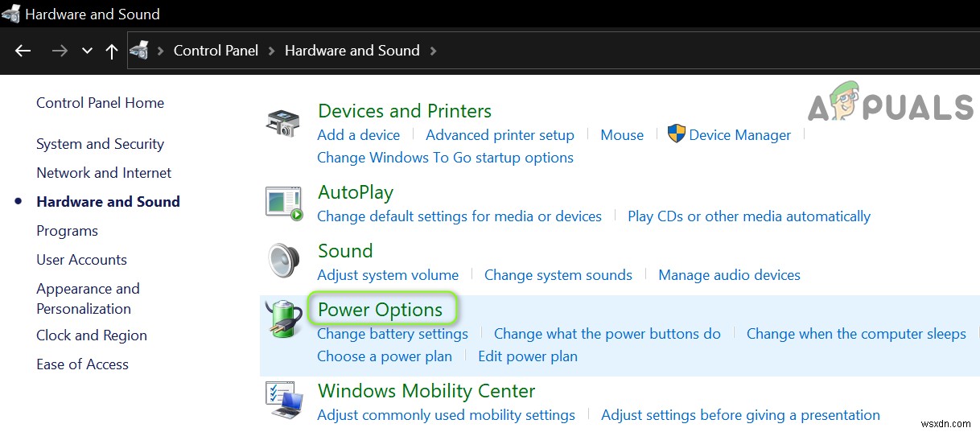Go to Control Panel Home
Screen dimensions: 980x432
pyautogui.click(x=100, y=103)
